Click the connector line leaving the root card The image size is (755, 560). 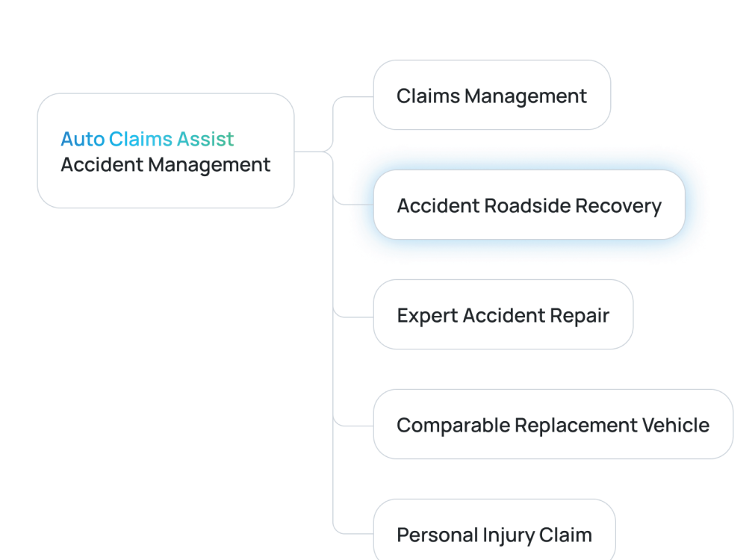click(311, 152)
